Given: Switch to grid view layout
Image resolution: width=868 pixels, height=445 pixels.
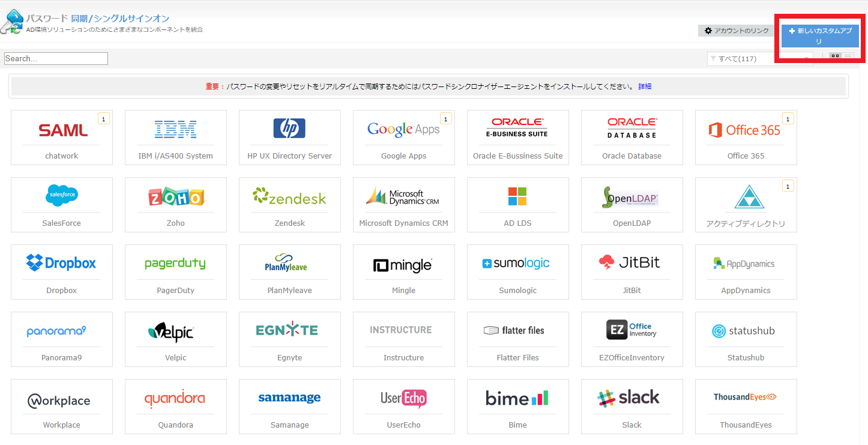Looking at the screenshot, I should [x=835, y=56].
